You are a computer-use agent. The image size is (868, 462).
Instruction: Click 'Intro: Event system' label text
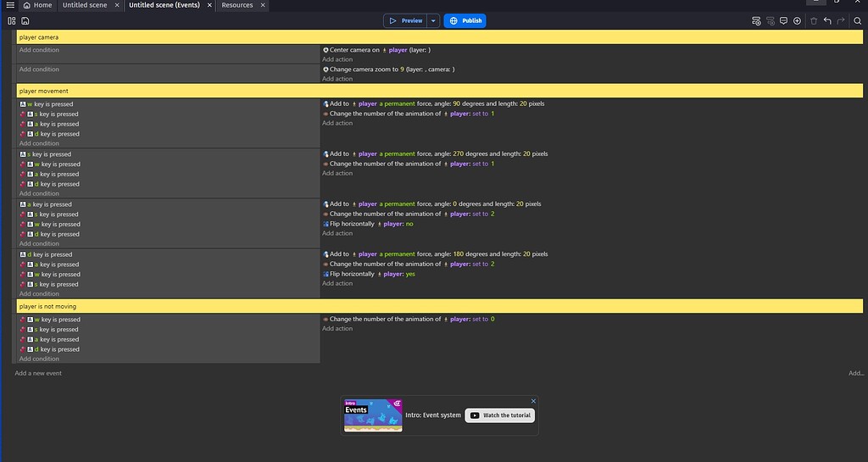point(433,415)
